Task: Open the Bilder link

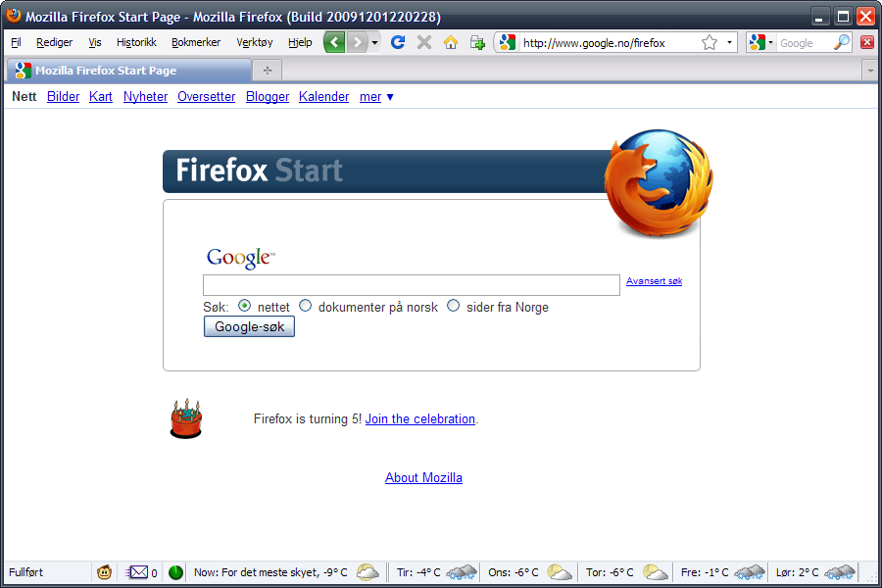Action: coord(63,97)
